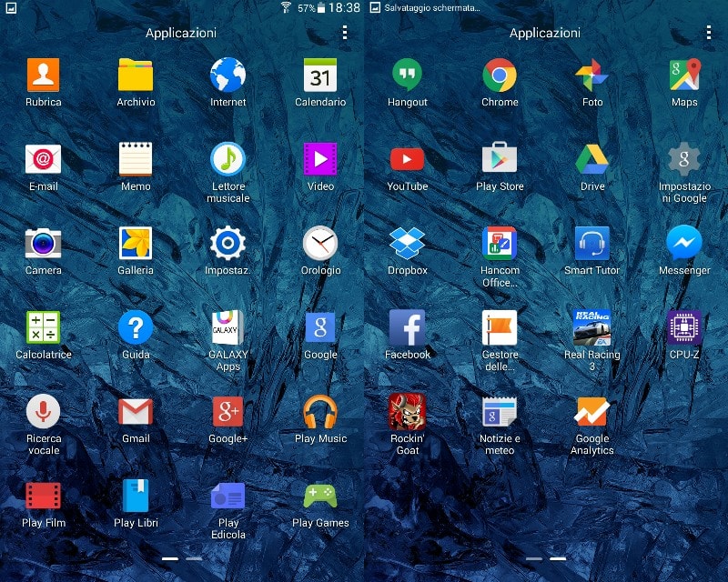Tap the battery 57% indicator
The image size is (728, 582).
[311, 8]
